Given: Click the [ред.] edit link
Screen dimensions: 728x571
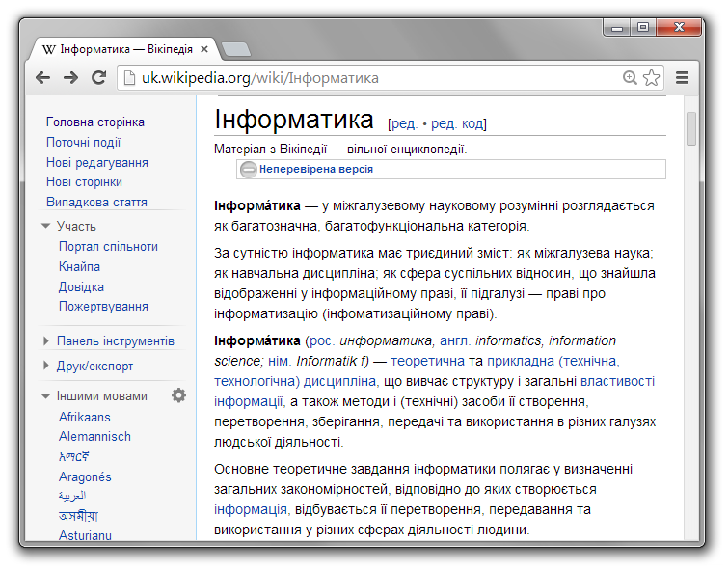Looking at the screenshot, I should pyautogui.click(x=403, y=123).
